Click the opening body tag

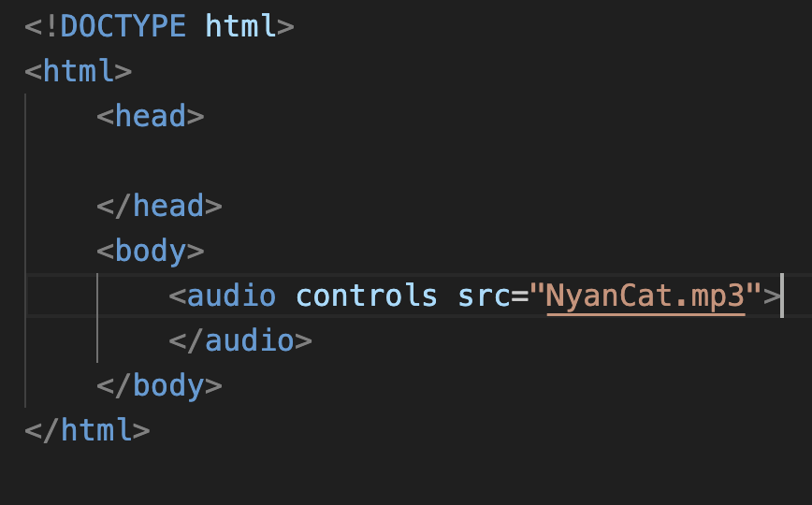(151, 252)
